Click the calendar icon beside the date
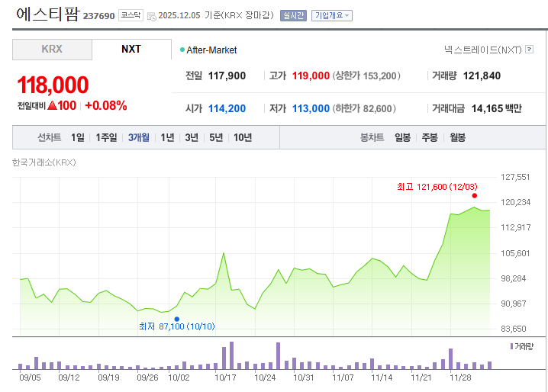Viewport: 548px width, 392px height. coord(151,15)
